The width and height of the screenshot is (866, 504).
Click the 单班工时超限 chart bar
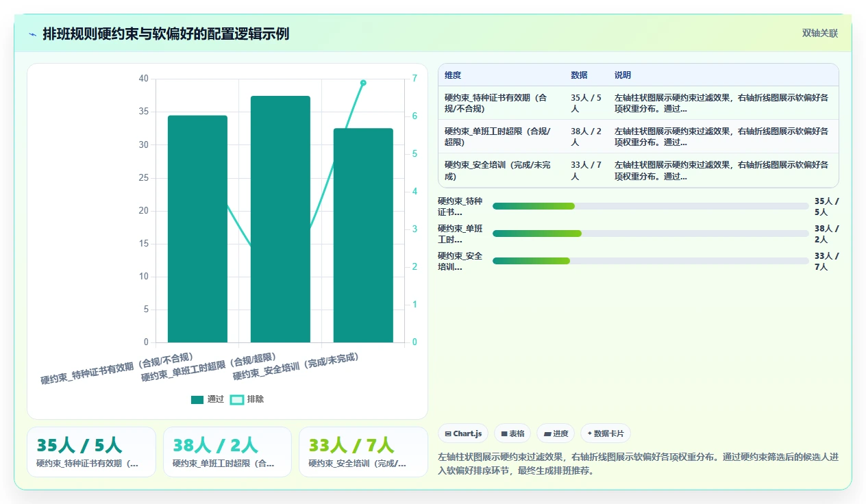[280, 219]
